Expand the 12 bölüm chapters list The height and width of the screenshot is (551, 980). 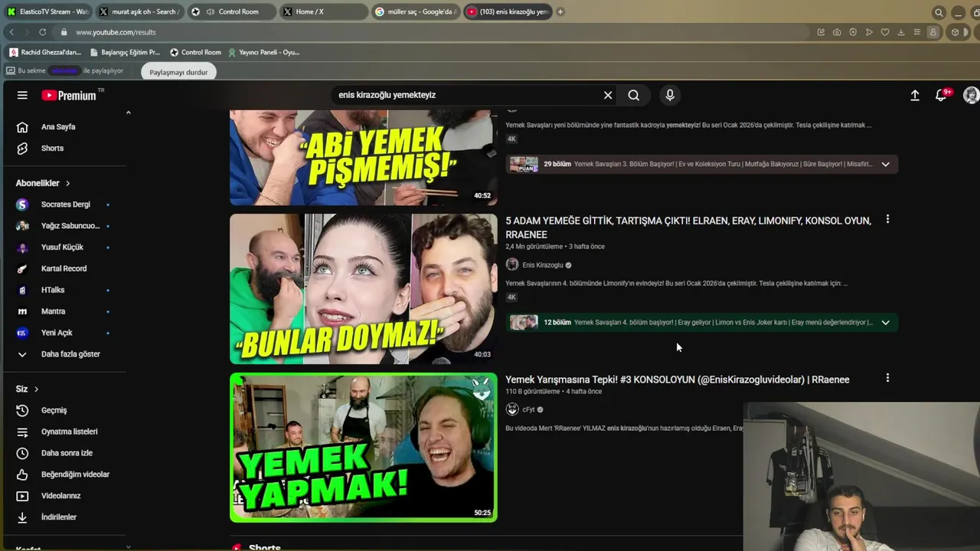[885, 322]
